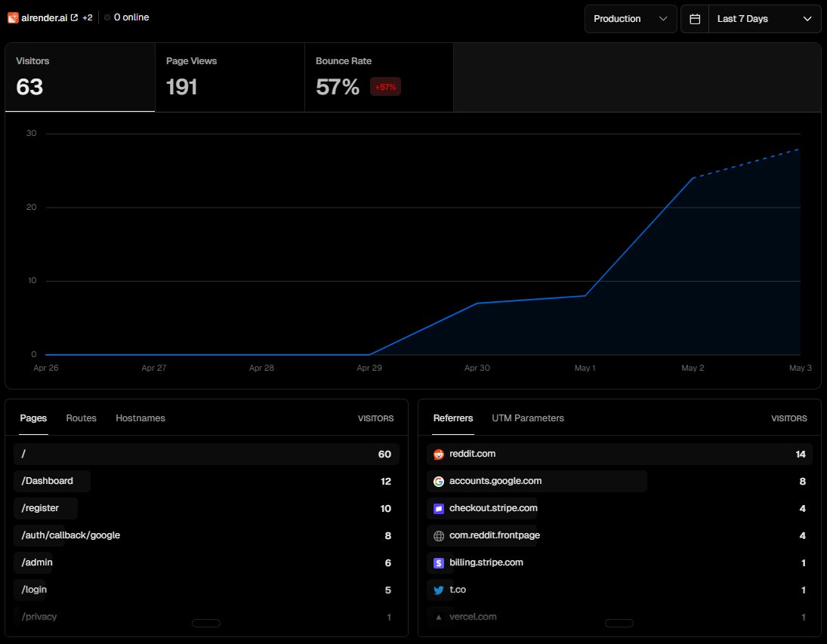
Task: Click the checkout.stripe.com referrer icon
Action: pos(438,509)
